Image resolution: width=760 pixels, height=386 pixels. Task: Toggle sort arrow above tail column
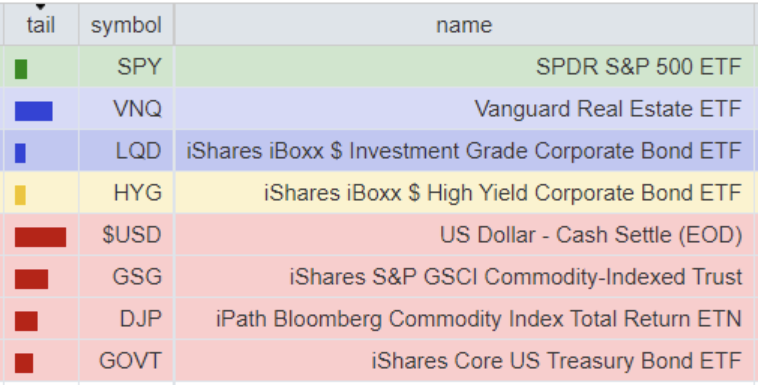coord(41,7)
